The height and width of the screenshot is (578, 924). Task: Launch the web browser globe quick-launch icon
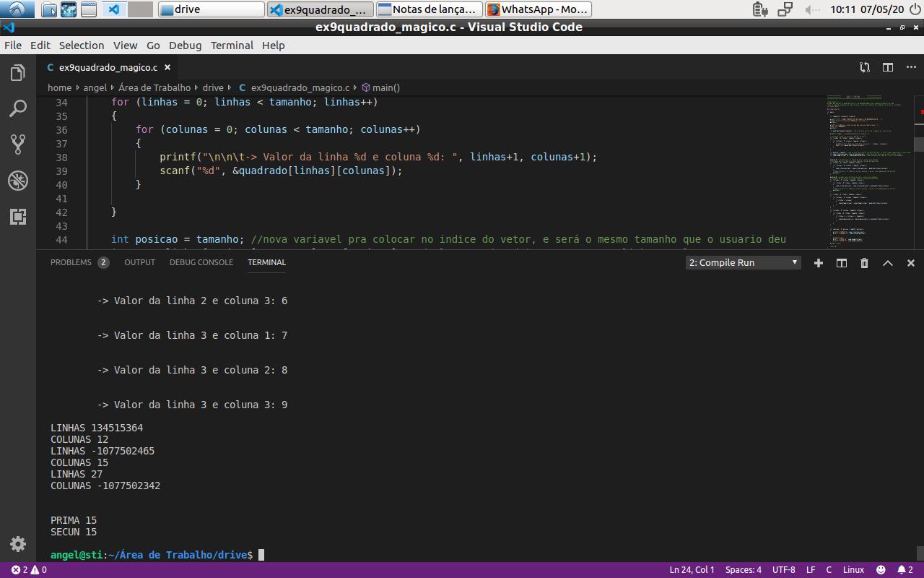click(x=69, y=9)
